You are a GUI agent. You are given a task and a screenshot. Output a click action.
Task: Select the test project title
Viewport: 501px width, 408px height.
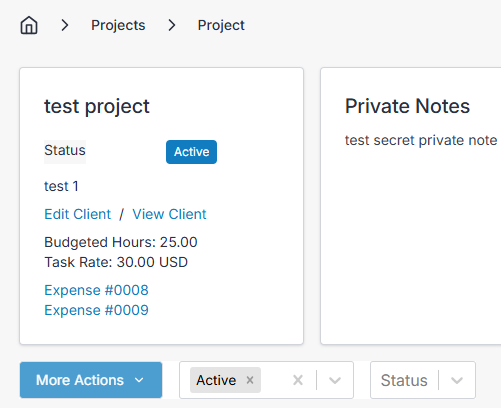pyautogui.click(x=97, y=107)
